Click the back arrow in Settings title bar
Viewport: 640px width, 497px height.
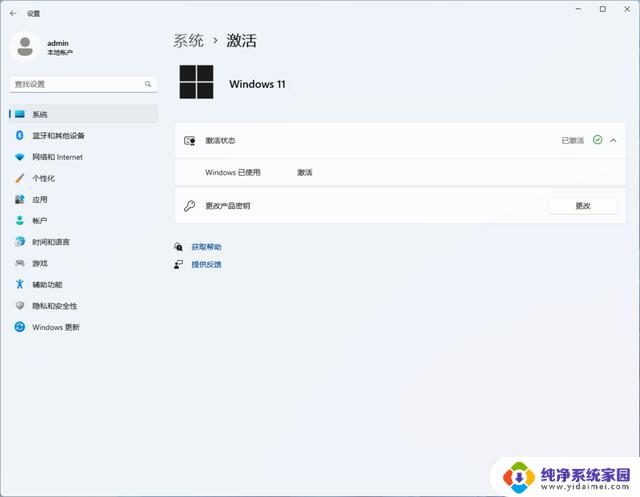point(13,13)
